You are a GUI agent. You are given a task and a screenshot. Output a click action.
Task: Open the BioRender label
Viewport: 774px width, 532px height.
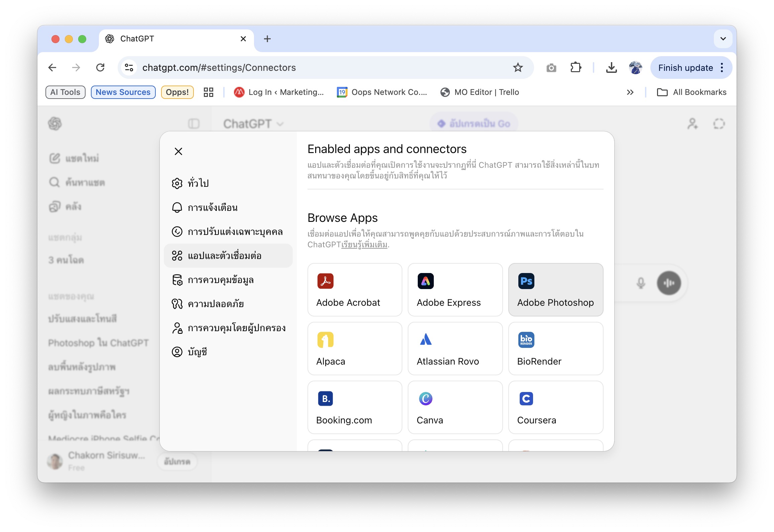pyautogui.click(x=539, y=361)
